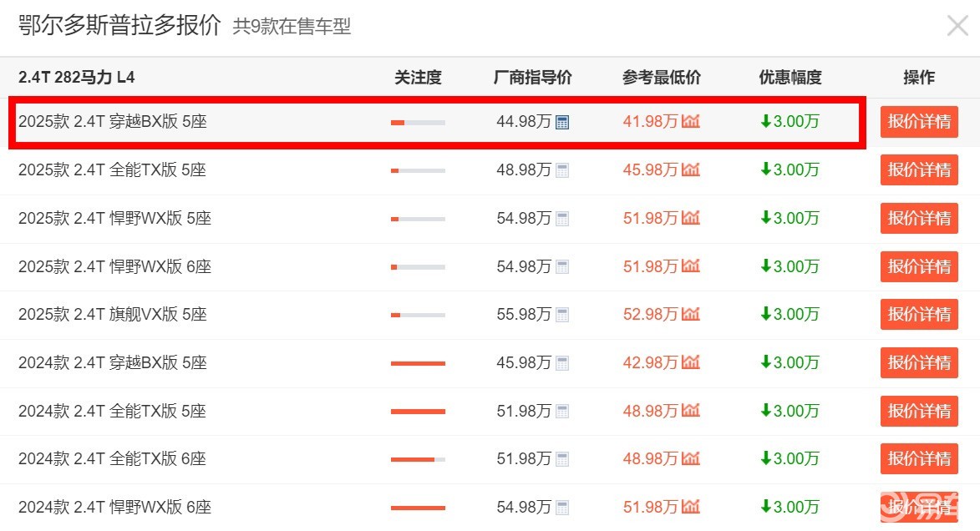Click the 共9款在售车型 subtitle
This screenshot has height=531, width=980.
coord(292,26)
